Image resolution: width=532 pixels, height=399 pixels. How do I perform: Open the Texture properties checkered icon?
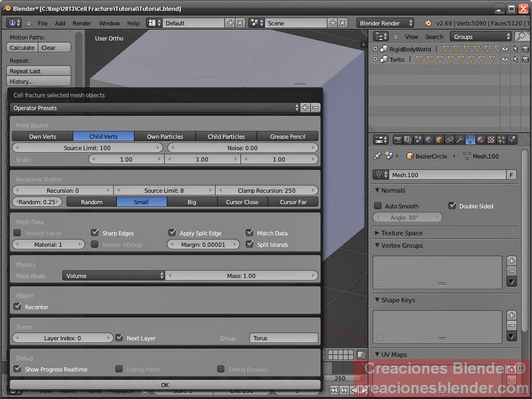point(491,140)
